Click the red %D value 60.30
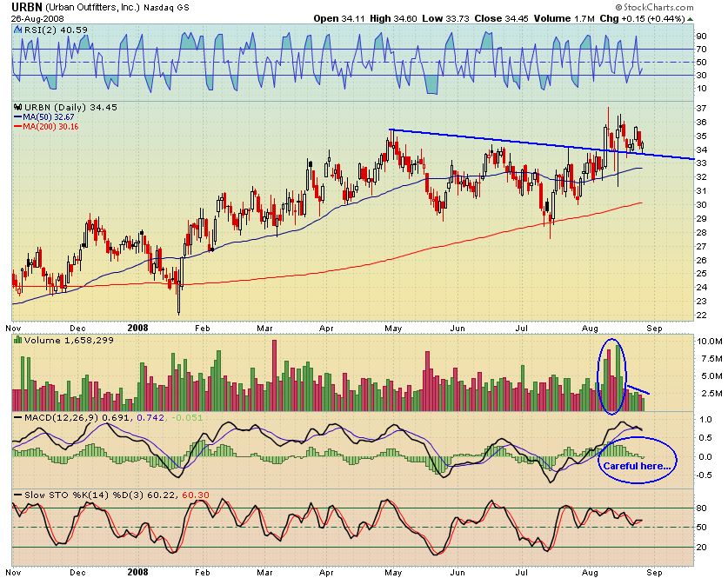Viewport: 728px width, 578px height. (x=196, y=495)
